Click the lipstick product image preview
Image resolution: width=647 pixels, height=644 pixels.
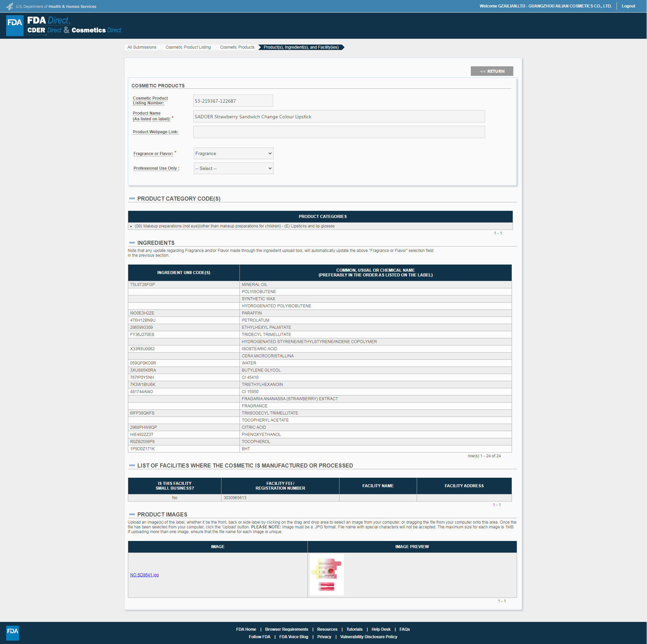point(327,575)
